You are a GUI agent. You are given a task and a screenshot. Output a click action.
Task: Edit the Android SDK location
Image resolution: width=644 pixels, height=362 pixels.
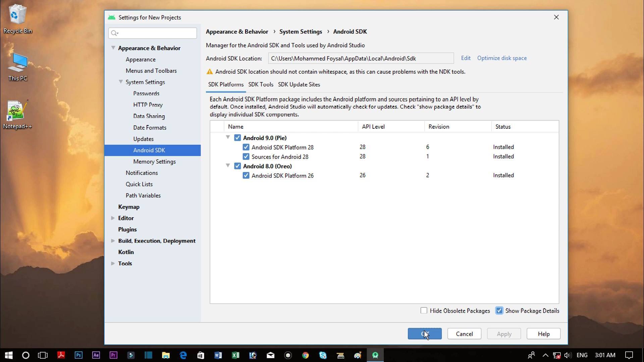[x=466, y=58]
